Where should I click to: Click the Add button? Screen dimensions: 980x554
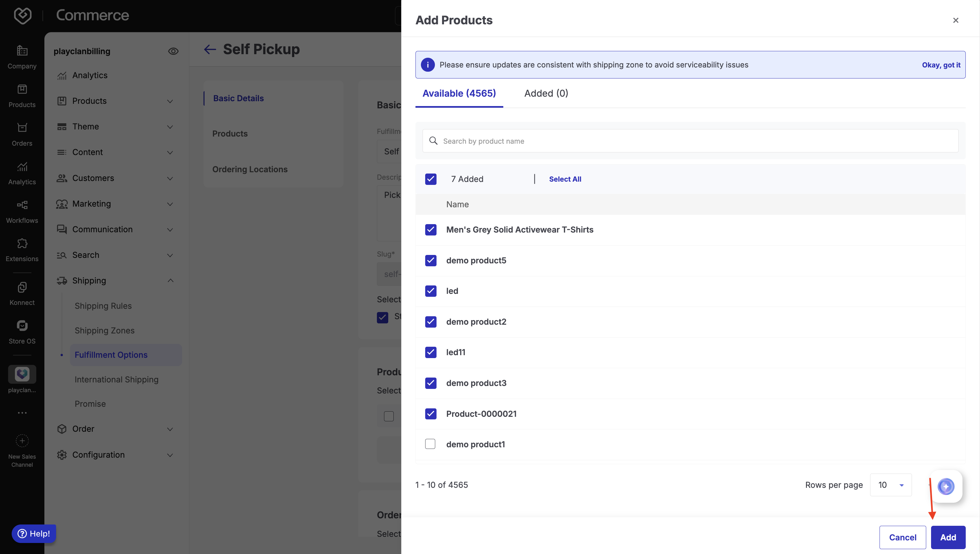coord(948,537)
